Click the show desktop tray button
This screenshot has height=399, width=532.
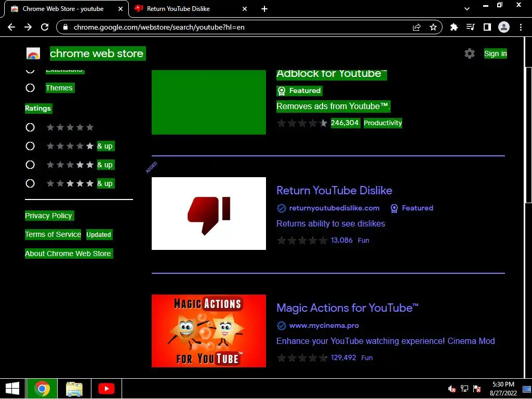click(527, 389)
